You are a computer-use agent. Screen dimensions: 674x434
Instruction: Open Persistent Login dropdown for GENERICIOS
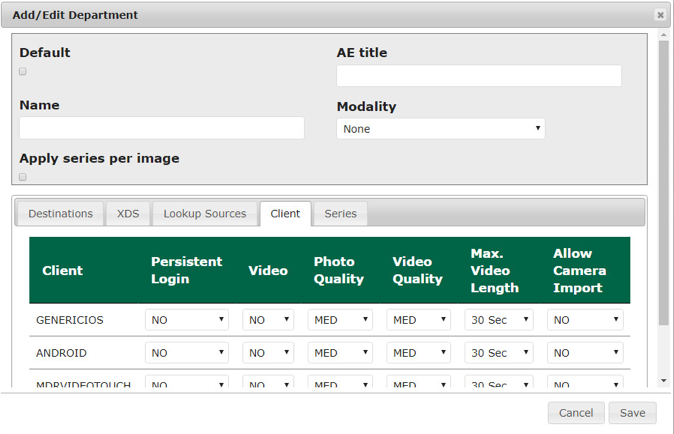[187, 321]
